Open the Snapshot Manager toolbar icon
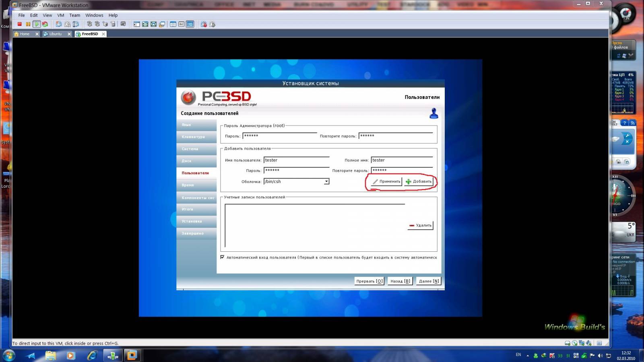This screenshot has height=362, width=644. (76, 24)
